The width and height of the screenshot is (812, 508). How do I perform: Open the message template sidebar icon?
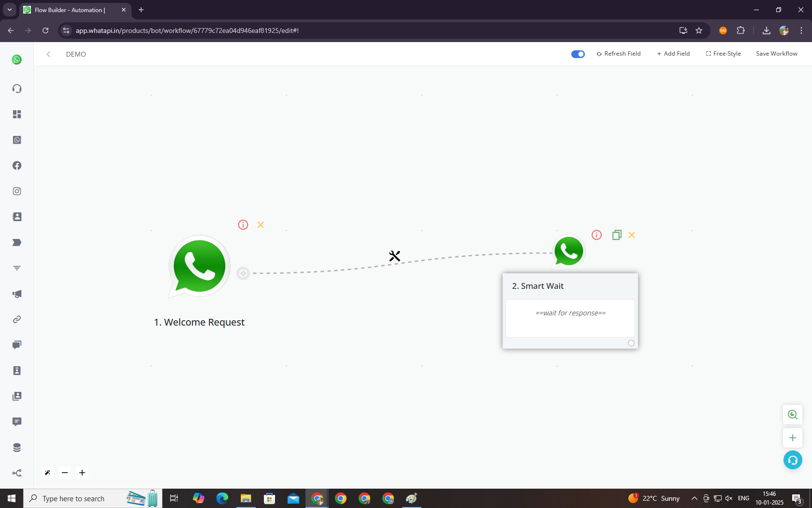(17, 422)
